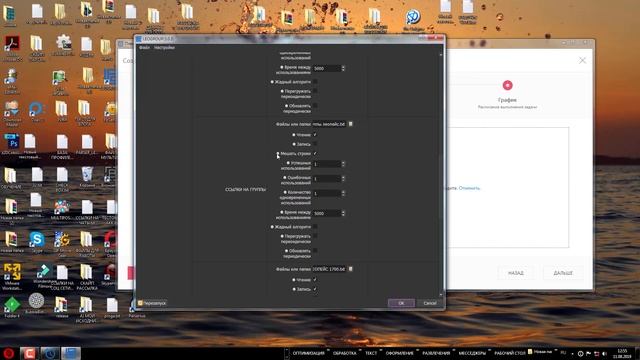Image resolution: width=640 pixels, height=360 pixels.
Task: Enable Перегружать периодически in ССЫЛКИ НА ГРУППЫ section
Action: 315,236
